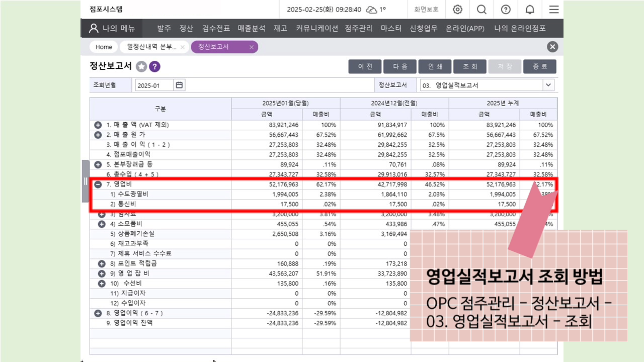The width and height of the screenshot is (644, 362).
Task: Open the hamburger menu icon
Action: click(x=554, y=9)
